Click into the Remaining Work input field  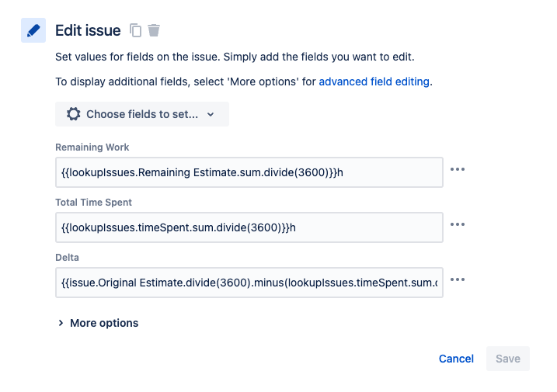(249, 172)
